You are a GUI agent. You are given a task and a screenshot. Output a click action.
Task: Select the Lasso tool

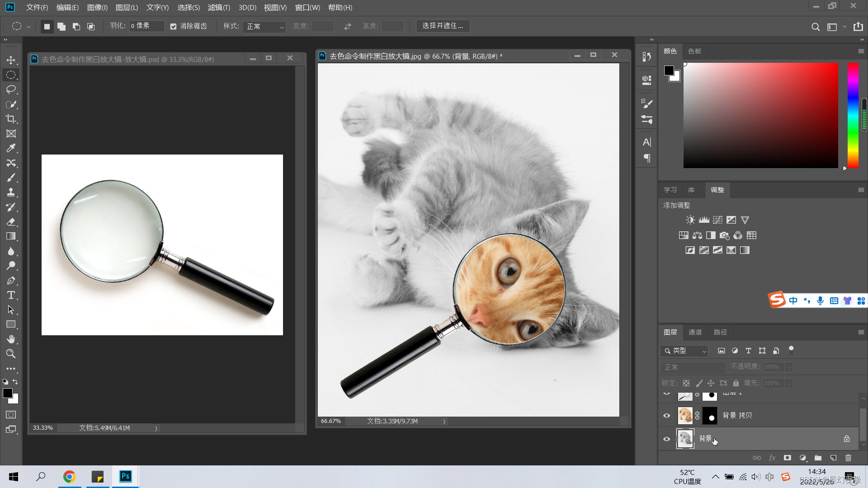(11, 89)
